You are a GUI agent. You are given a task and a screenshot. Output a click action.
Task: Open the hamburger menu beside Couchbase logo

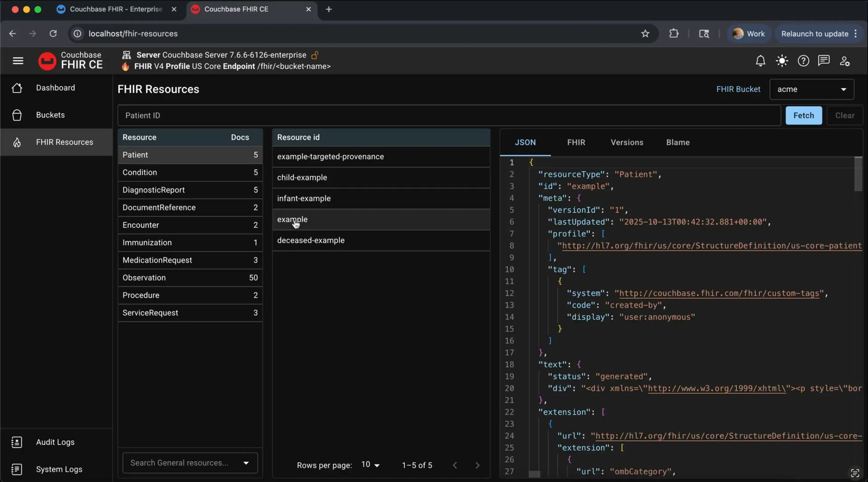click(17, 61)
